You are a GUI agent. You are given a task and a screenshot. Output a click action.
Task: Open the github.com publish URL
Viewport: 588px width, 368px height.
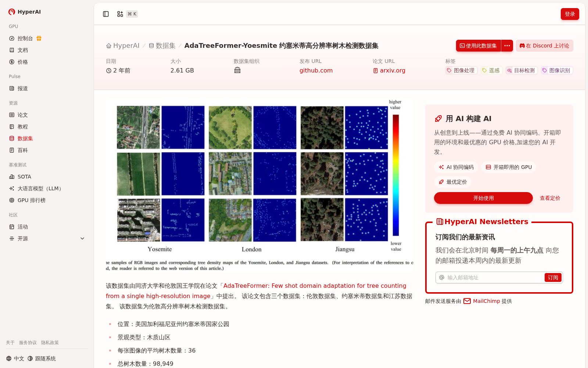(316, 70)
